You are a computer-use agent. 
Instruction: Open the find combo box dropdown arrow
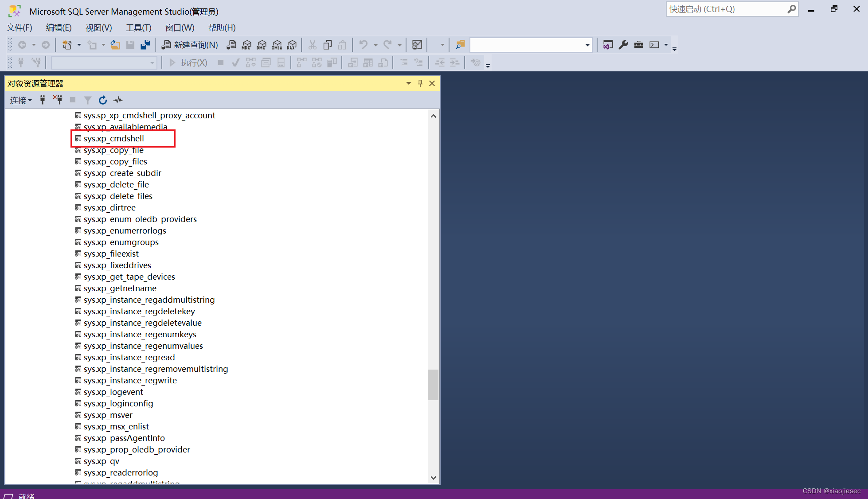pos(587,45)
